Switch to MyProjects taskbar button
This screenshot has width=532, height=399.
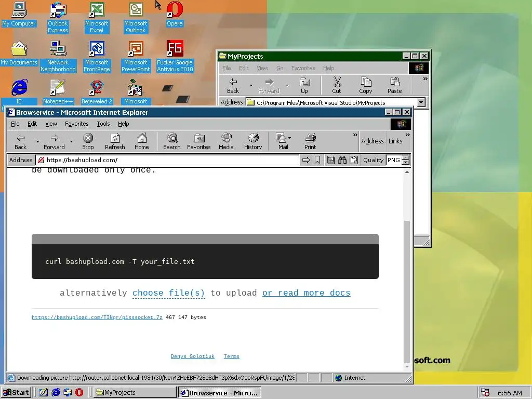coord(135,393)
